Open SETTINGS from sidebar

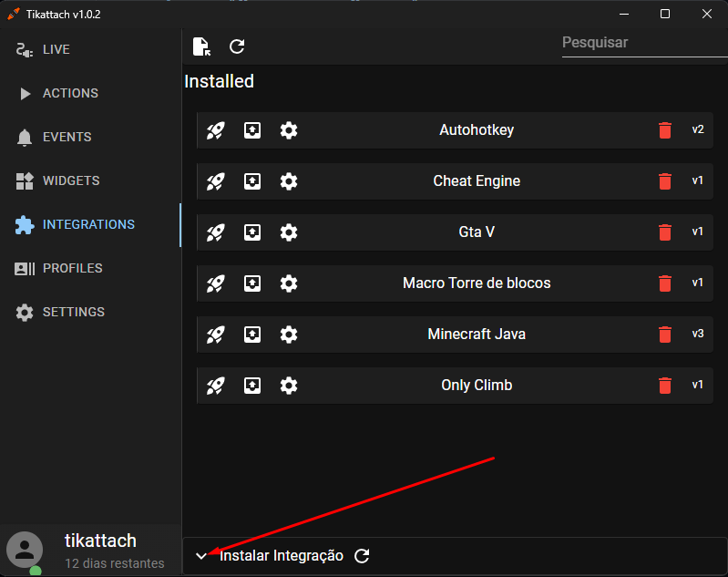tap(90, 312)
